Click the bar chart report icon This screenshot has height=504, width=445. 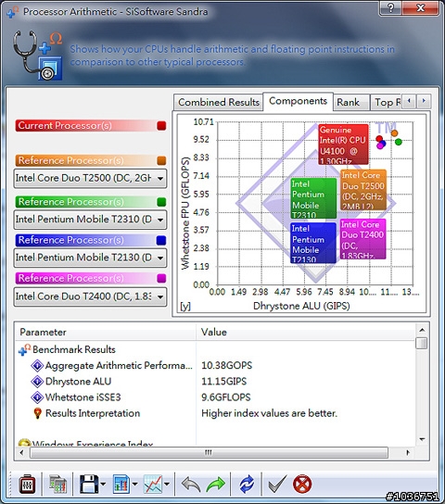[x=121, y=484]
